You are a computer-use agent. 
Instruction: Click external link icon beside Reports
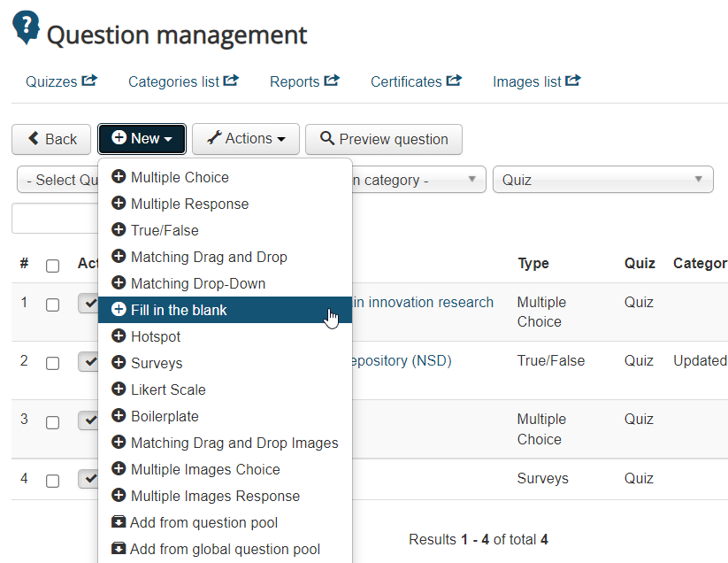click(332, 81)
